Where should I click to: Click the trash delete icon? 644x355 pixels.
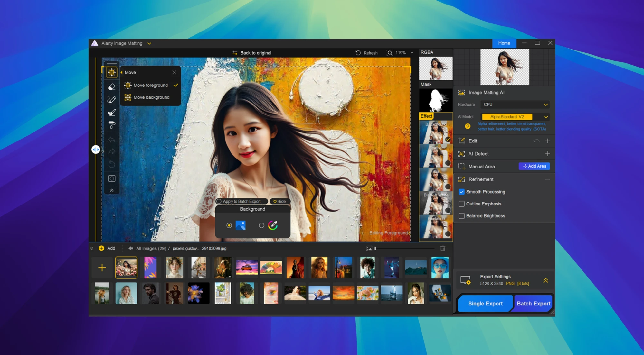pos(442,248)
